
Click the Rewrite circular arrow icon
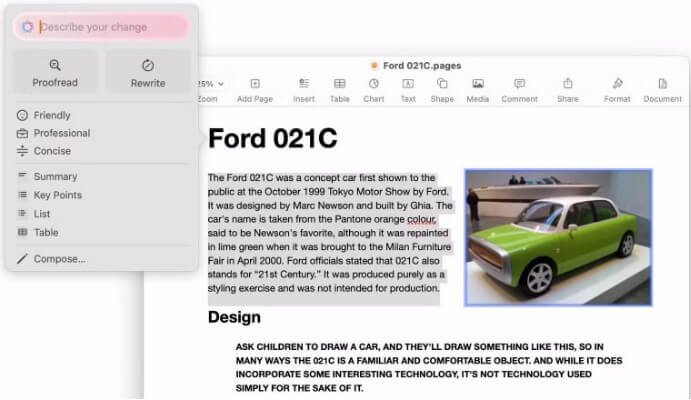tap(148, 65)
